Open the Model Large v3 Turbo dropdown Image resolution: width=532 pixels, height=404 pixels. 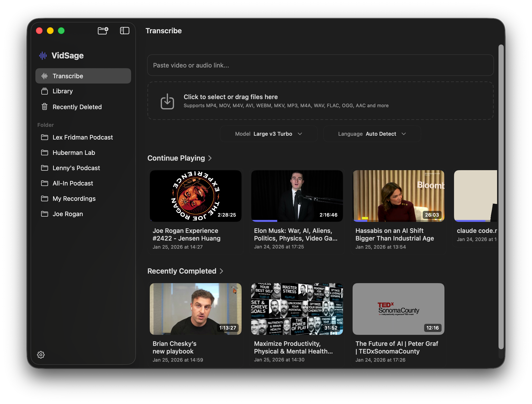click(269, 134)
